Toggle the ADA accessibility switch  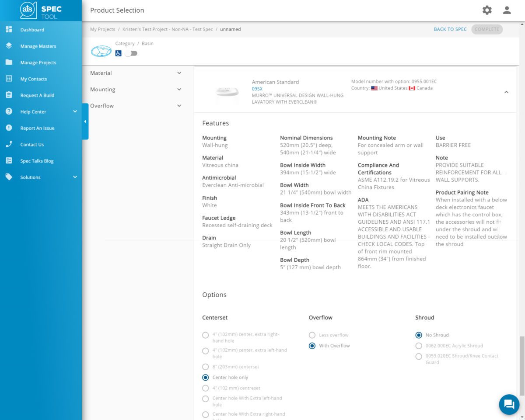131,53
